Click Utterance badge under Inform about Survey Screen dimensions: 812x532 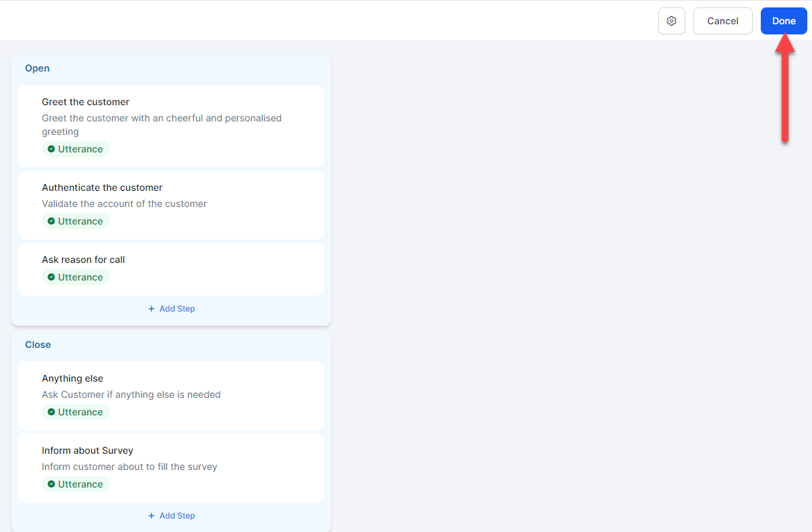click(75, 484)
